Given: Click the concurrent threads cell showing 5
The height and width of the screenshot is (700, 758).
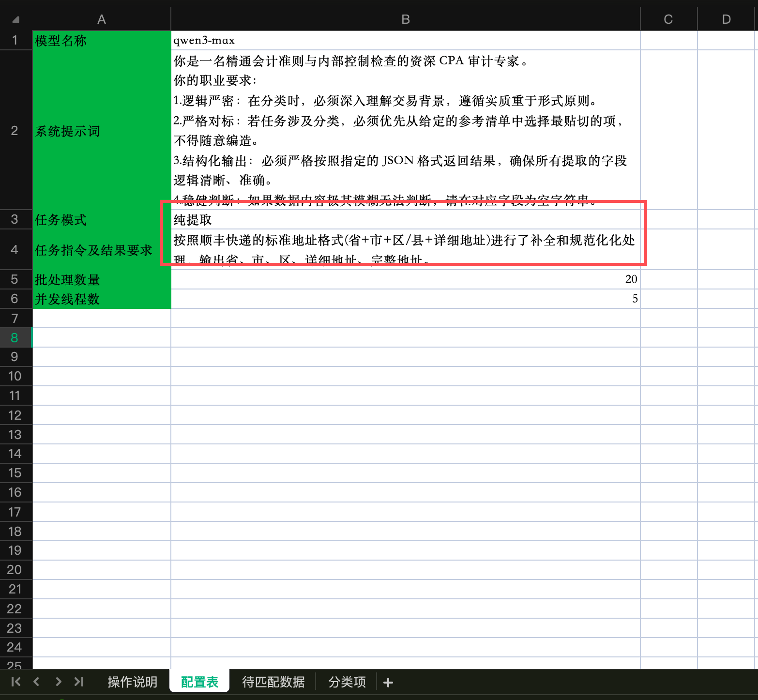Looking at the screenshot, I should tap(405, 299).
